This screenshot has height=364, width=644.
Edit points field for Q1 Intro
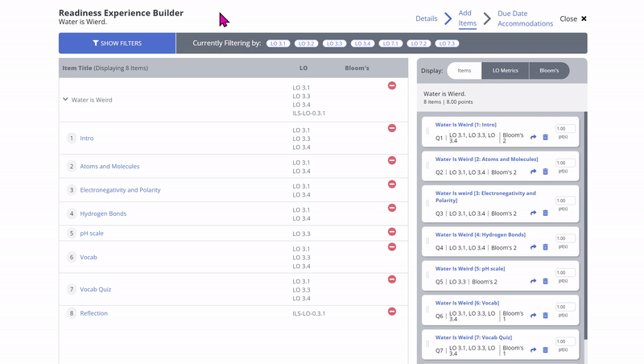click(x=565, y=129)
